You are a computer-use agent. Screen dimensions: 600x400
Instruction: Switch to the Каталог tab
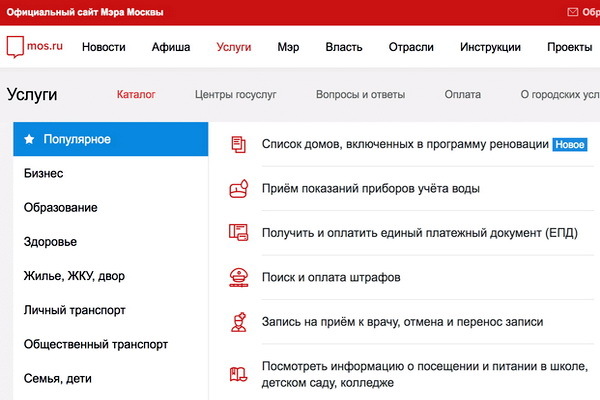tap(136, 94)
